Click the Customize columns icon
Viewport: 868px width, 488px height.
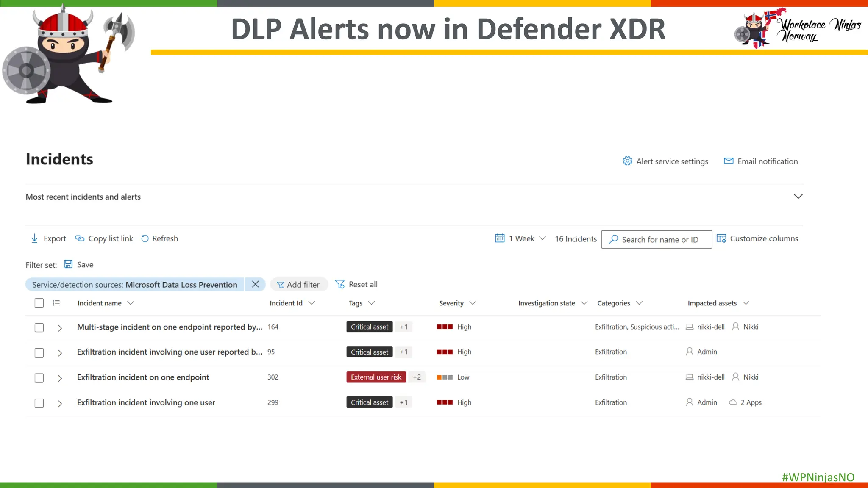pyautogui.click(x=721, y=238)
